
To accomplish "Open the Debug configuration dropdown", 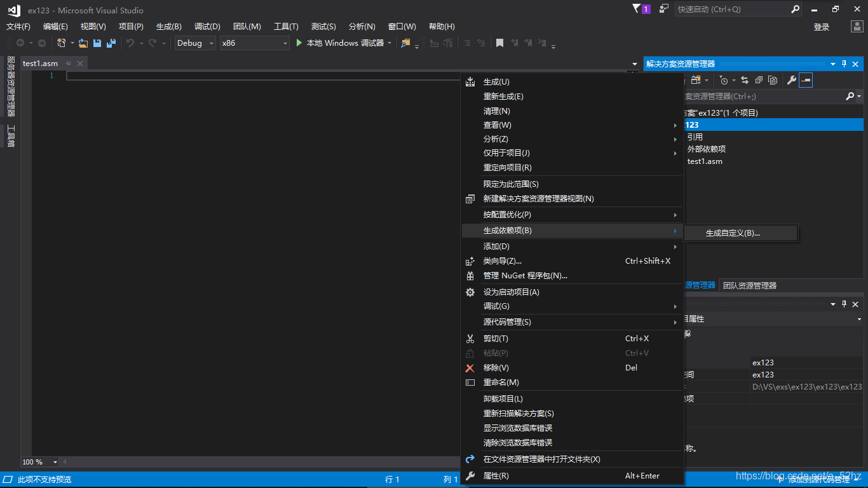I will tap(195, 43).
